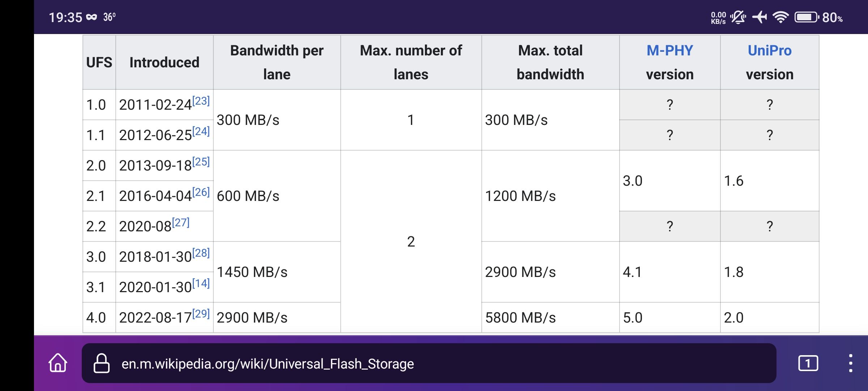Open the UniPro article link
Image resolution: width=868 pixels, height=391 pixels.
click(770, 51)
